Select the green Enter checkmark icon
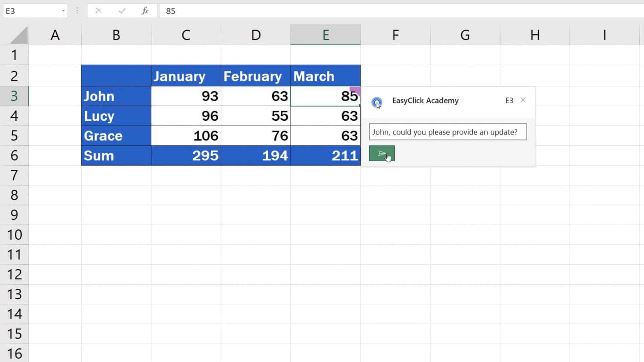This screenshot has height=362, width=644. [122, 11]
